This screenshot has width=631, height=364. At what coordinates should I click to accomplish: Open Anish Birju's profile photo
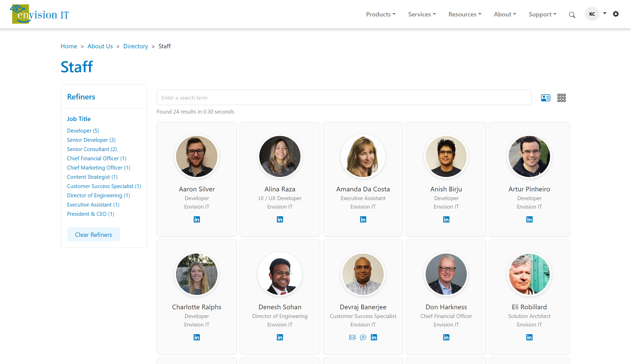446,156
